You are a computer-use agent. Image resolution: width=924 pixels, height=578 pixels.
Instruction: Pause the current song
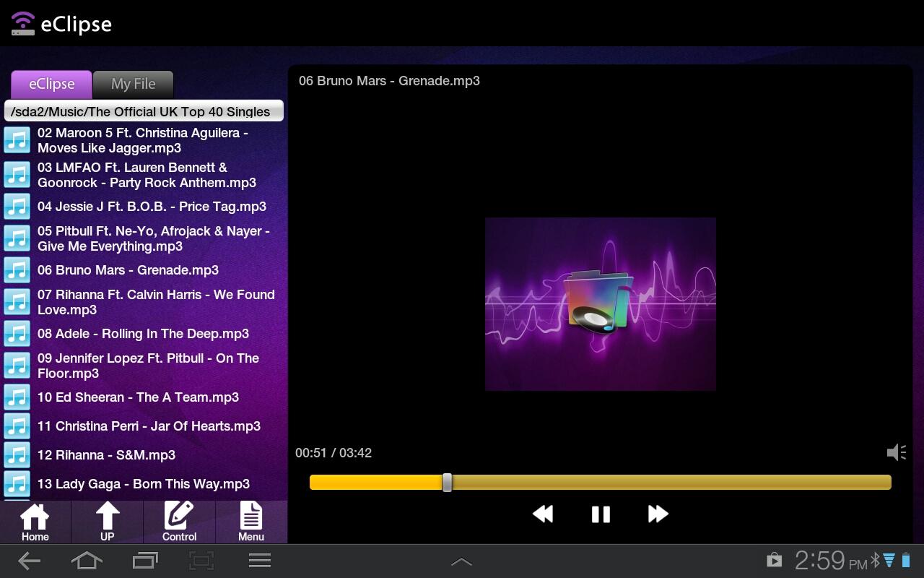(x=601, y=514)
